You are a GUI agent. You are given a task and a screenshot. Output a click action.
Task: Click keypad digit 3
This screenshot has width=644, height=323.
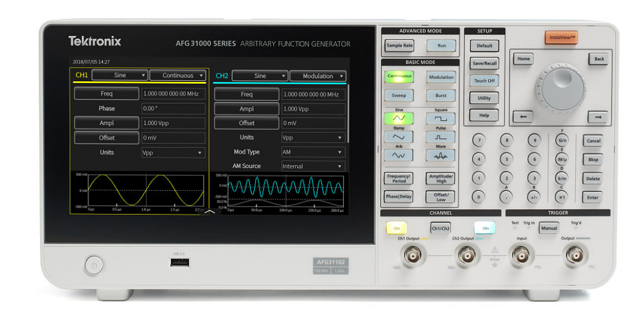(535, 178)
